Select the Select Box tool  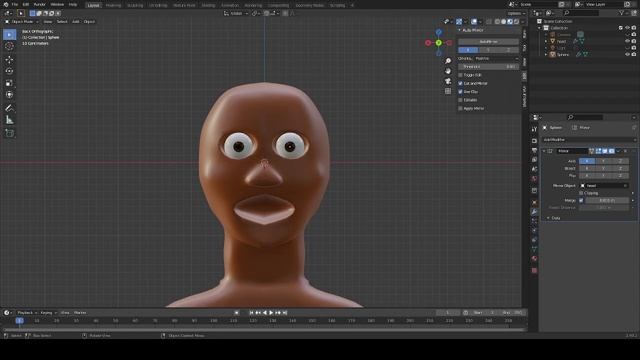click(9, 35)
